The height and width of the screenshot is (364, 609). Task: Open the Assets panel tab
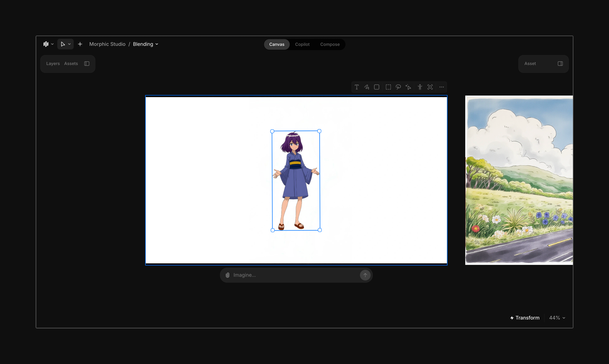click(71, 64)
